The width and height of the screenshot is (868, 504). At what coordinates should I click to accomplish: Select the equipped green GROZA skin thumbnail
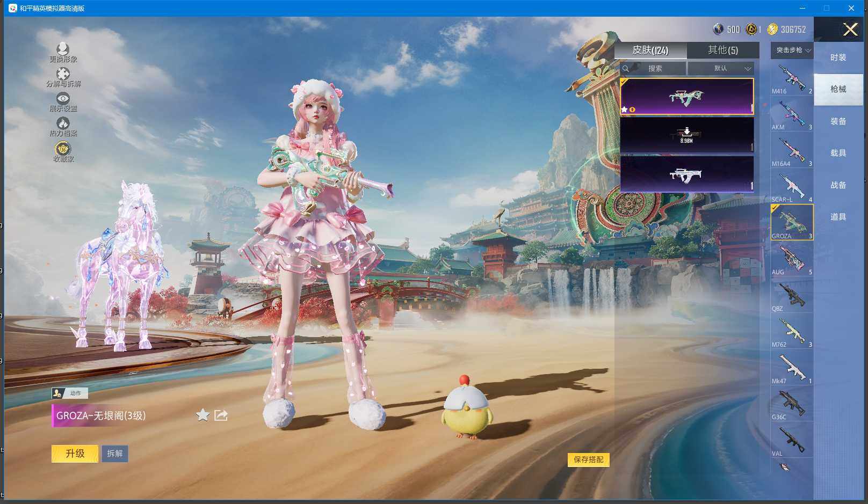[687, 97]
